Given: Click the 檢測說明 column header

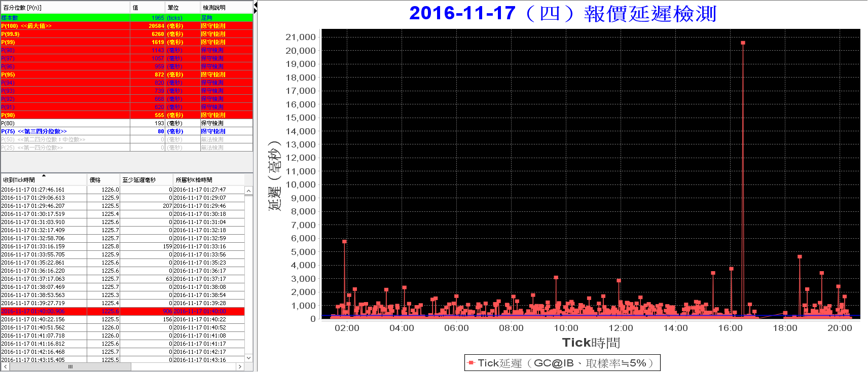Looking at the screenshot, I should pyautogui.click(x=226, y=8).
